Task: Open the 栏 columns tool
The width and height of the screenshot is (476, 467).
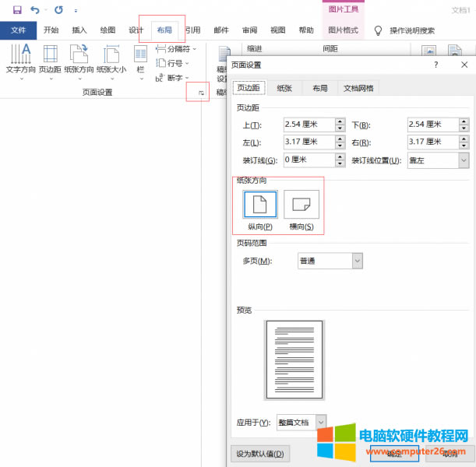Action: click(x=140, y=58)
